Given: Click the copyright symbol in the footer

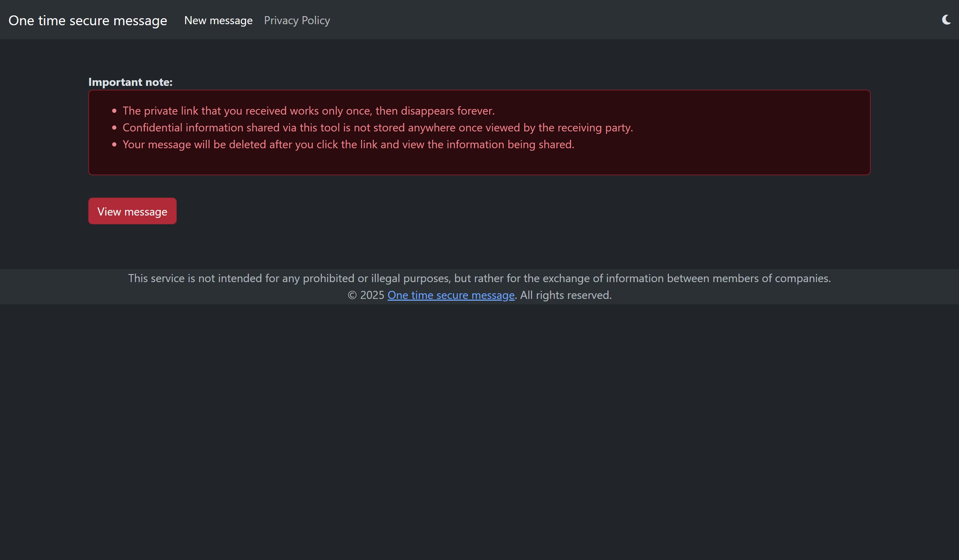Looking at the screenshot, I should [352, 295].
